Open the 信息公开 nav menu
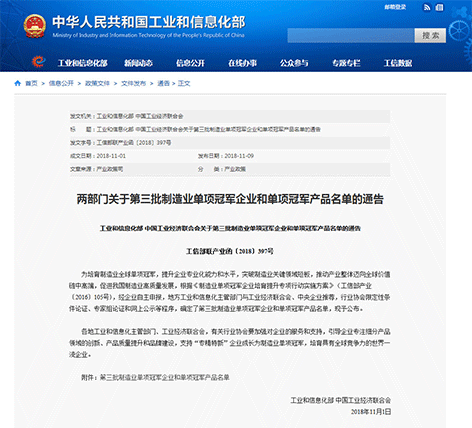This screenshot has height=428, width=472. (x=190, y=63)
